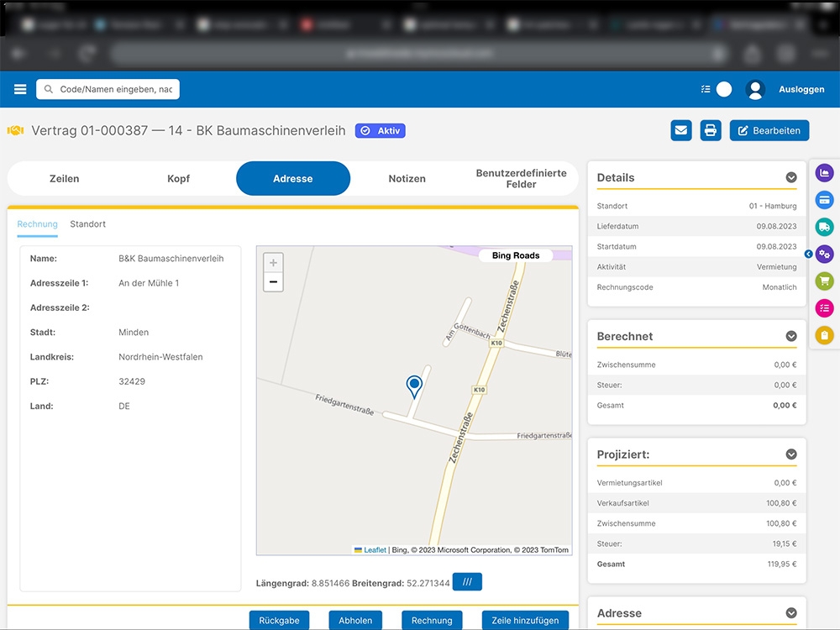Open the pink checklist sidebar icon
This screenshot has width=840, height=630.
(x=825, y=308)
